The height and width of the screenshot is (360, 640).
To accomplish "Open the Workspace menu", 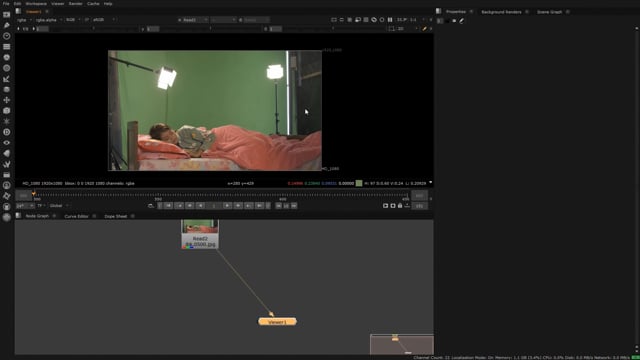I will pos(36,4).
